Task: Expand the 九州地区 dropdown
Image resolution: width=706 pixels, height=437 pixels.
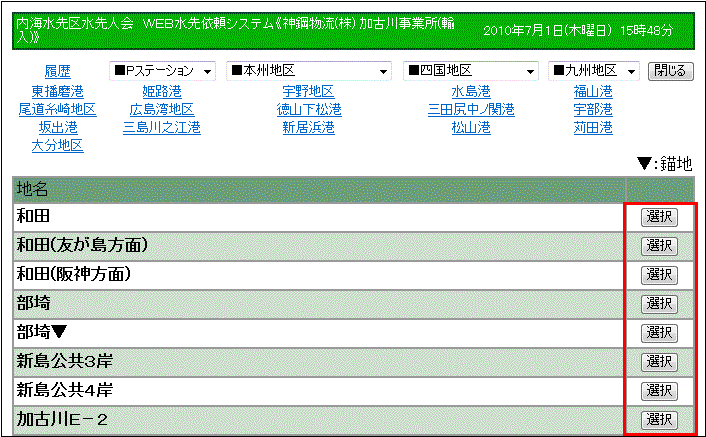Action: (x=593, y=72)
